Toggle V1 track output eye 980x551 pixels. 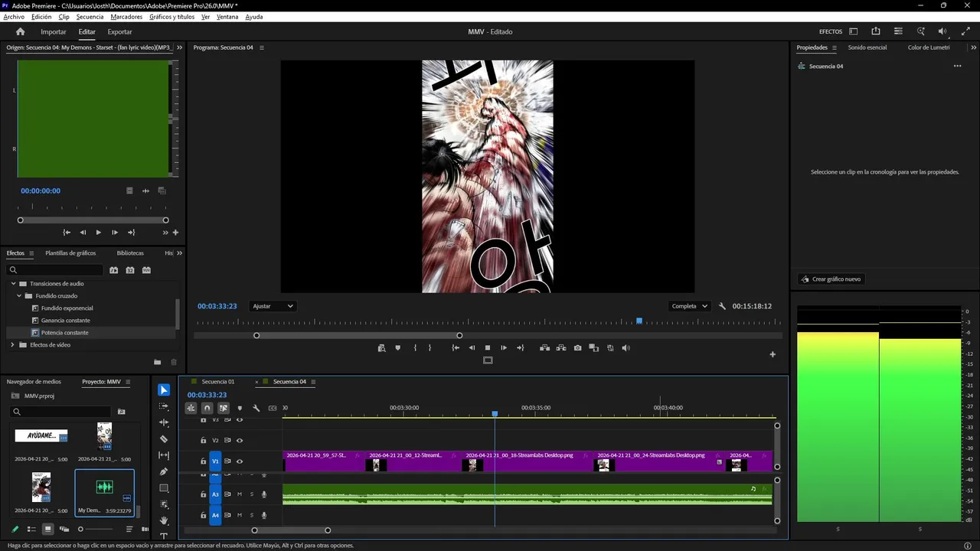coord(240,461)
